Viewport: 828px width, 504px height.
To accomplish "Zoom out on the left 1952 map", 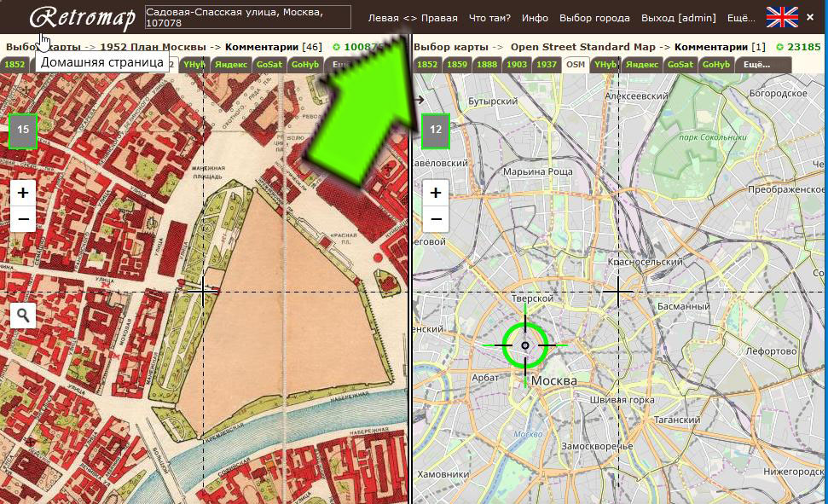I will coord(23,219).
